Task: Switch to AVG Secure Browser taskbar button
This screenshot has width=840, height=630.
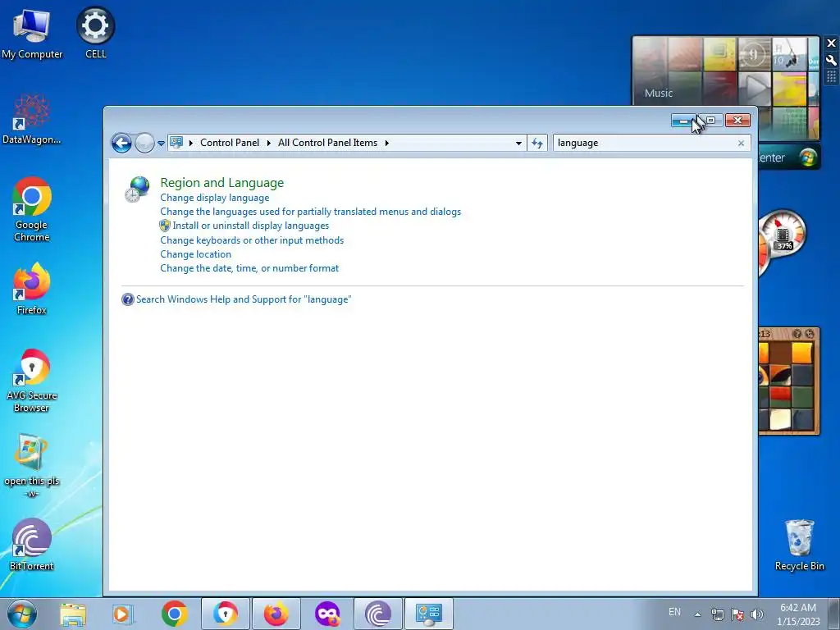Action: click(226, 614)
